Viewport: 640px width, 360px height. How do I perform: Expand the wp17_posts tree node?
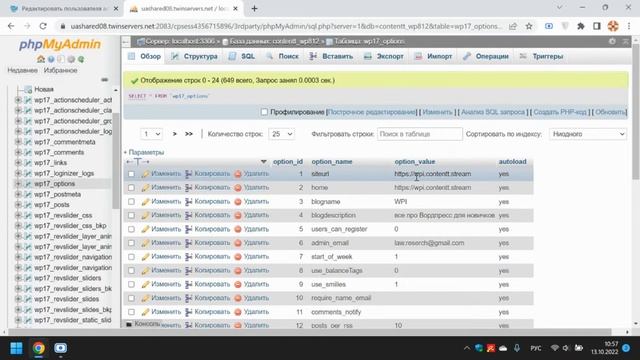[x=18, y=204]
